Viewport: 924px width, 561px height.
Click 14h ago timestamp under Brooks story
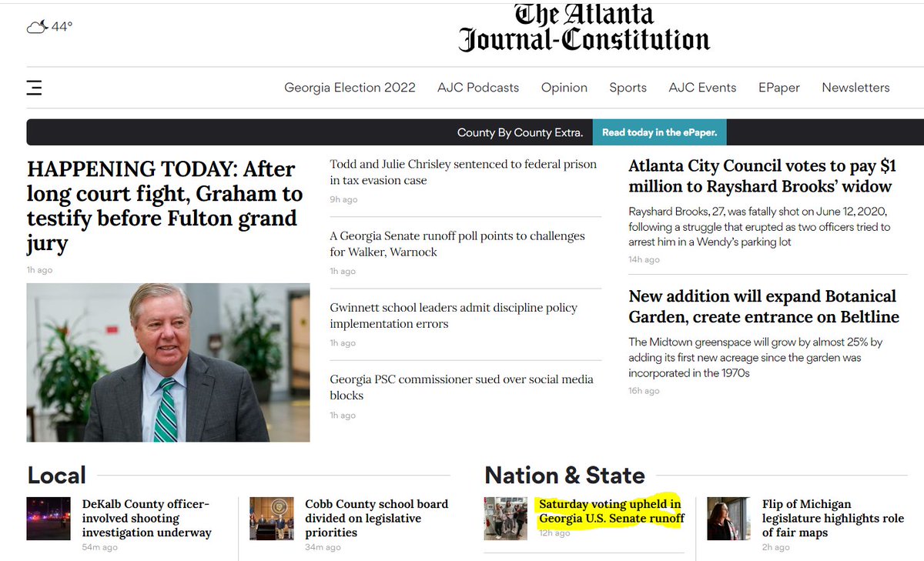644,259
